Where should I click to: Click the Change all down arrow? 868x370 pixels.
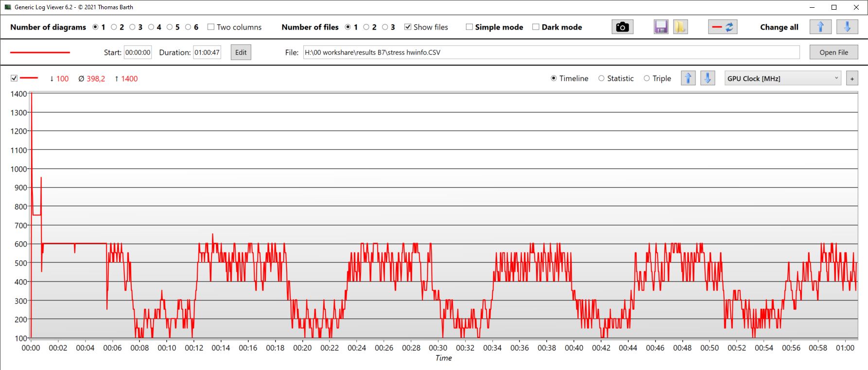(x=847, y=27)
